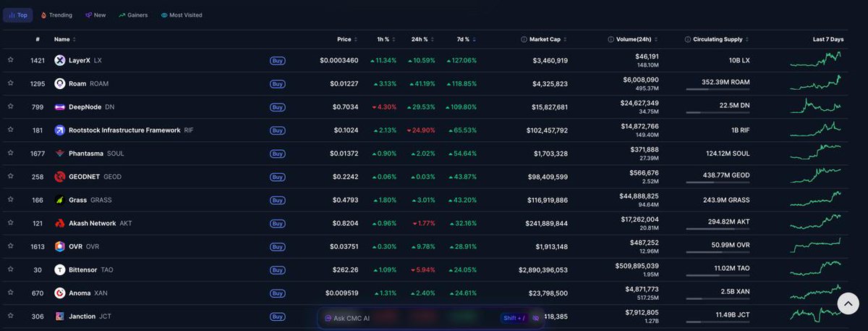Click Bittensor market cap $2,890,396,053
The image size is (868, 331).
543,269
